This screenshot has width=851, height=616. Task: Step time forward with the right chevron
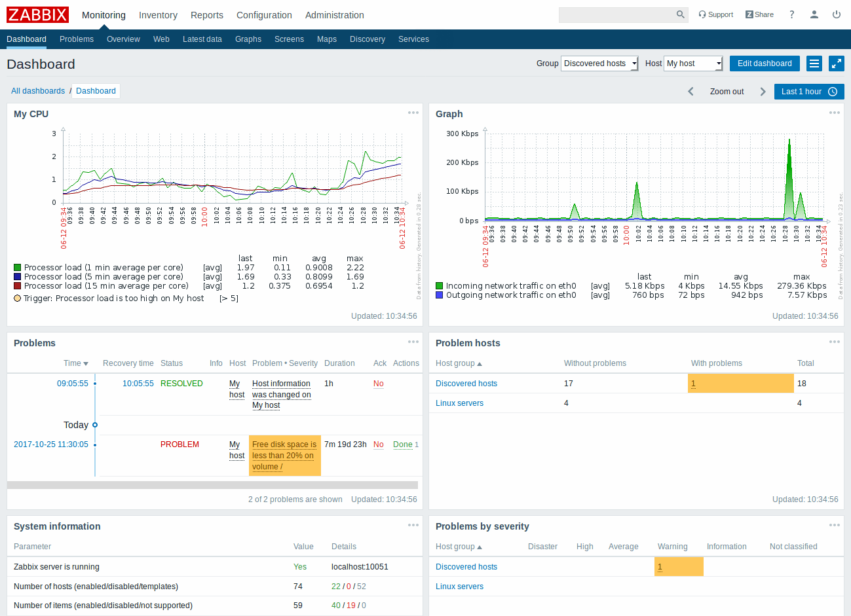coord(763,92)
